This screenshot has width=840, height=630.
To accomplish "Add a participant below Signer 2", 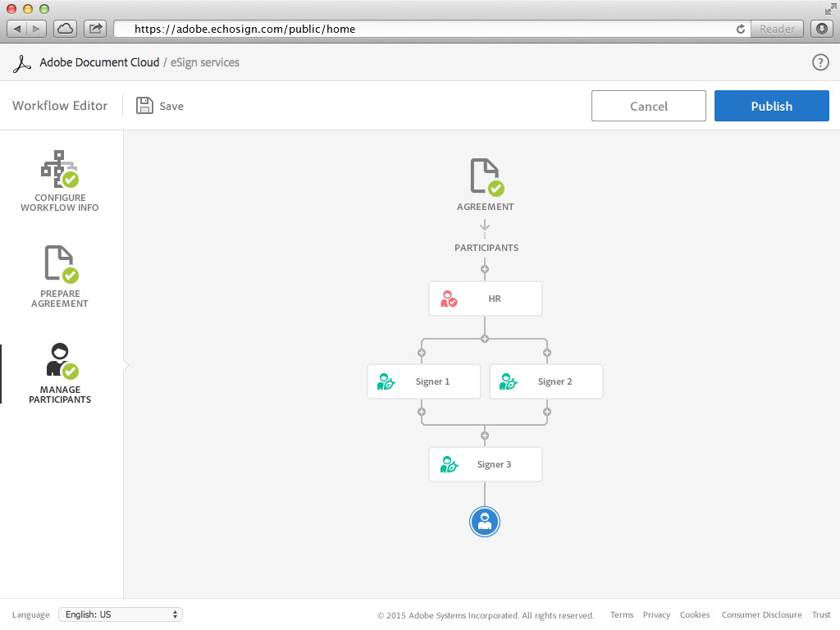I will (547, 411).
